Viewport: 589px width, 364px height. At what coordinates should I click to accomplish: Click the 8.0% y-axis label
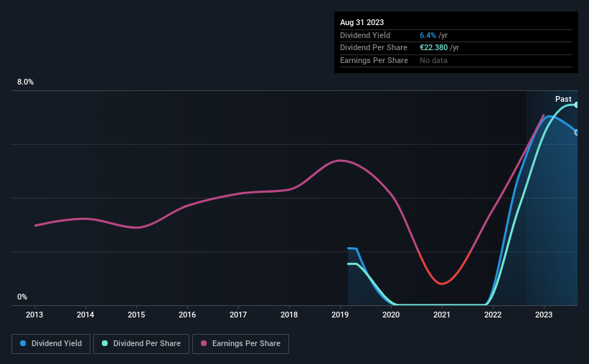[25, 82]
